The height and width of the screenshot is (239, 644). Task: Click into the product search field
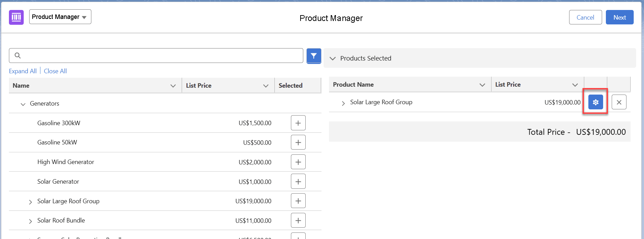(x=158, y=55)
